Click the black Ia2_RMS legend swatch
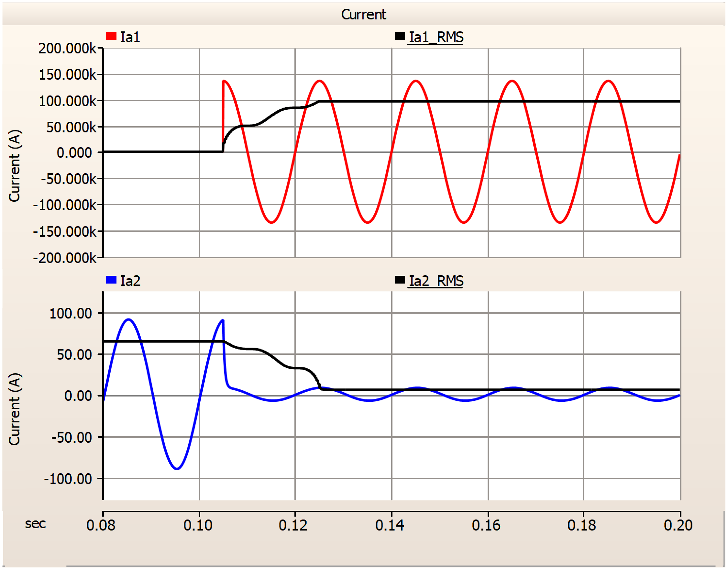Image resolution: width=728 pixels, height=570 pixels. pos(400,280)
